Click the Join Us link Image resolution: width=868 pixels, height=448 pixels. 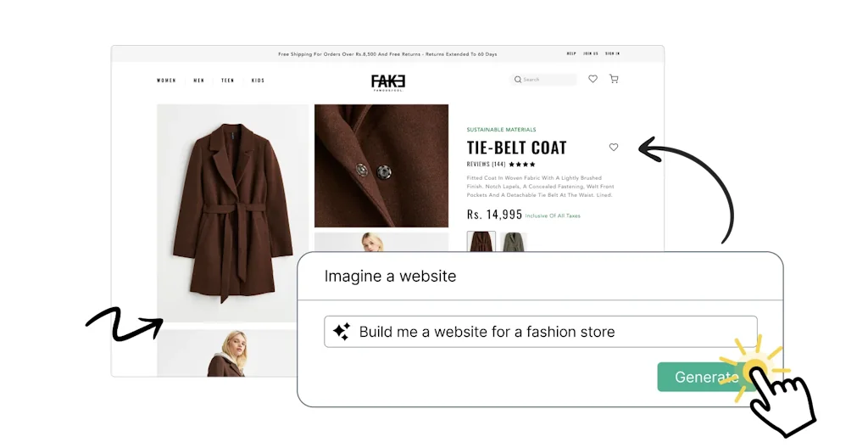point(590,53)
